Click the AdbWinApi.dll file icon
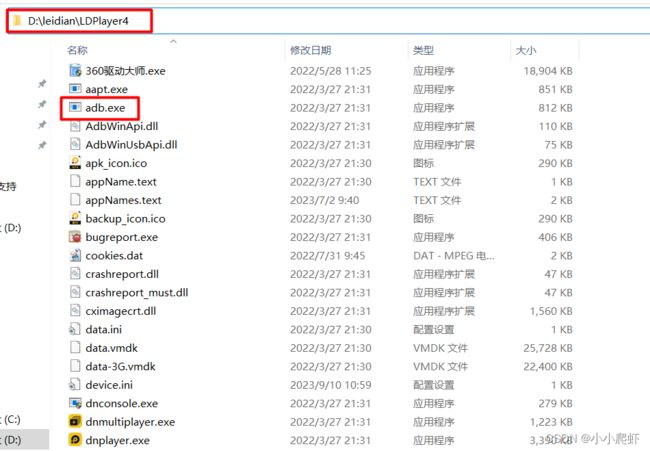Viewport: 650px width, 451px height. 75,126
